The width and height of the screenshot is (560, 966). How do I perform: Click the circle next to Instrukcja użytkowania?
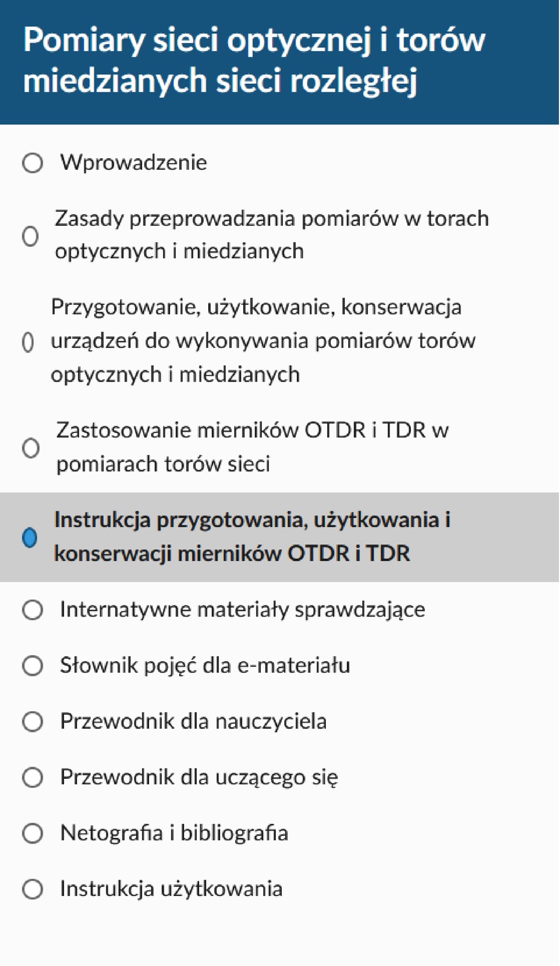(x=33, y=889)
